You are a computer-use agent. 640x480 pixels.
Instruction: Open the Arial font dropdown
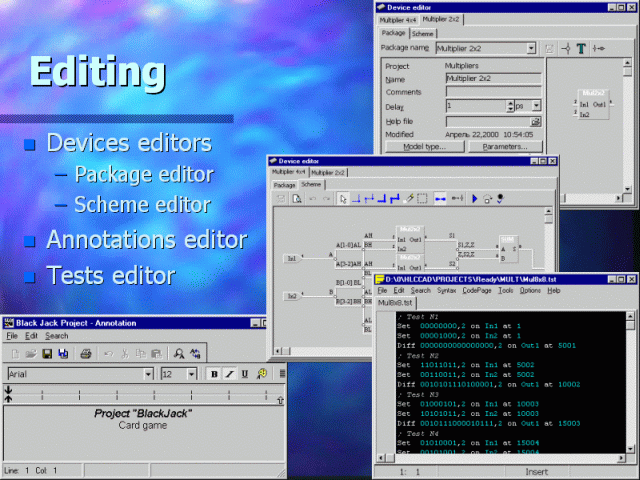tap(148, 374)
